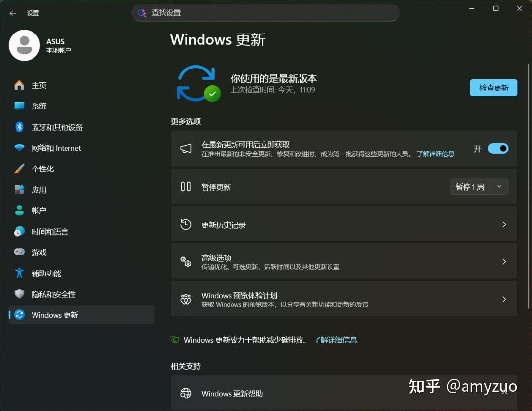
Task: Switch to the 系统 sidebar item
Action: pos(19,105)
